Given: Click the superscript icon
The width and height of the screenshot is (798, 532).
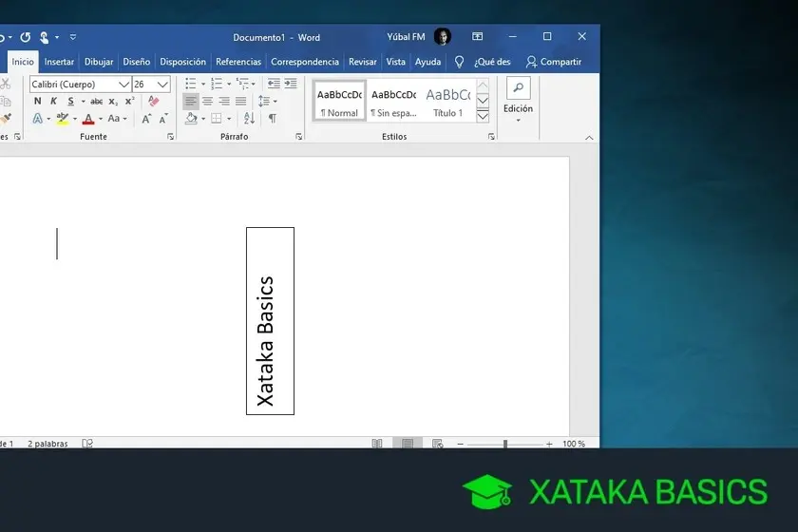Looking at the screenshot, I should coord(129,102).
